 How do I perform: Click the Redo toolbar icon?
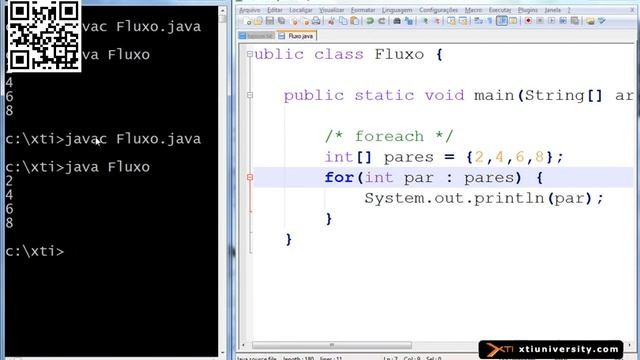(x=382, y=21)
